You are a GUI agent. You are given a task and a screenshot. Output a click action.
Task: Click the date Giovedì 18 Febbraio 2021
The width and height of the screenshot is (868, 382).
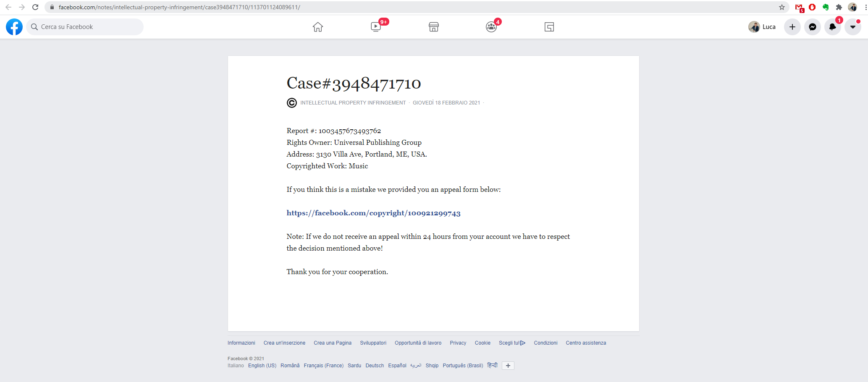(x=446, y=103)
